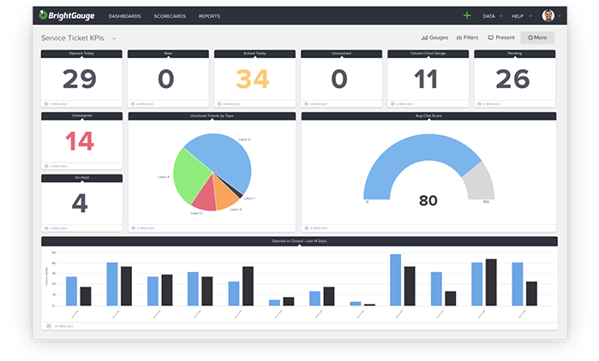Click the 'Label 3' pie chart label

click(x=244, y=140)
